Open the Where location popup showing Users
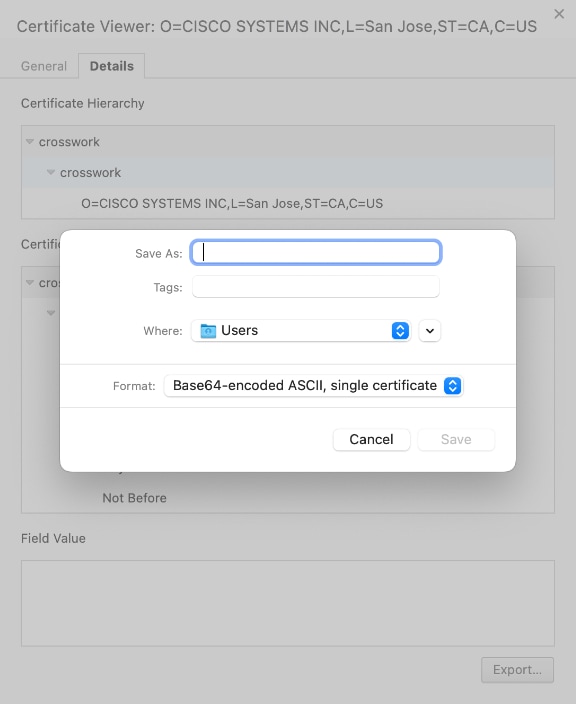The height and width of the screenshot is (714, 576). pos(301,331)
